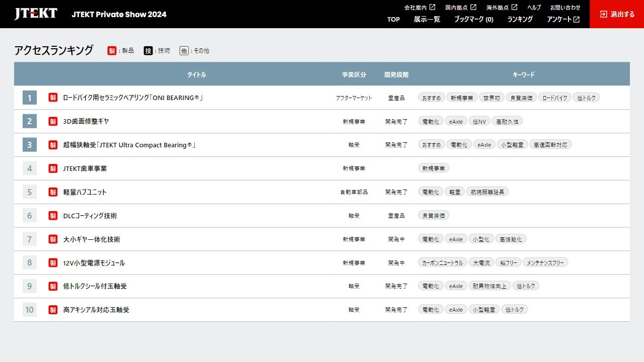The image size is (644, 362).
Task: Click the 製 icon beside DLCコーティング技術
Action: point(53,216)
